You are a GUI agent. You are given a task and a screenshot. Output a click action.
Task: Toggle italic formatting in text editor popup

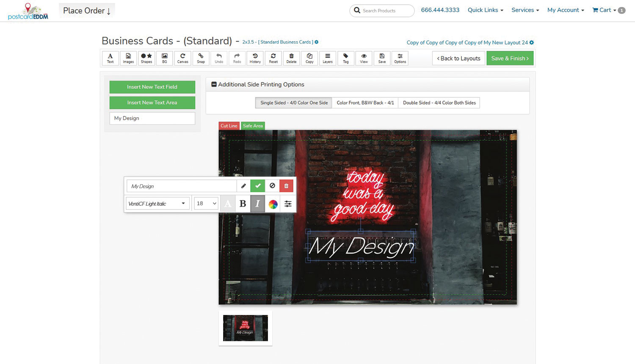(x=258, y=204)
